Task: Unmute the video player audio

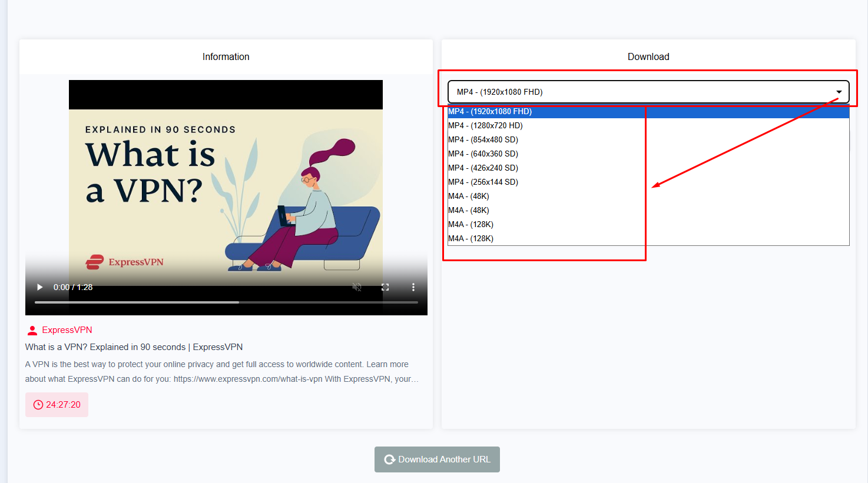Action: [x=356, y=287]
